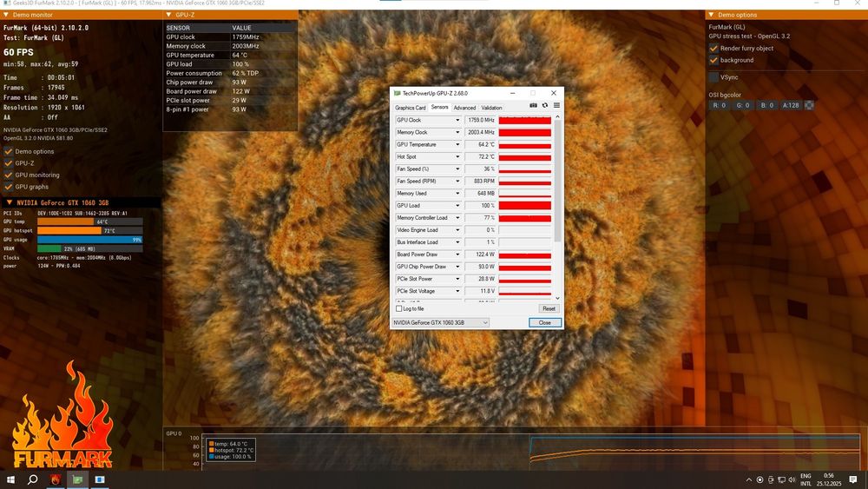Open the Fan Speed (RPM) sensor dropdown
This screenshot has width=868, height=489.
click(x=457, y=181)
